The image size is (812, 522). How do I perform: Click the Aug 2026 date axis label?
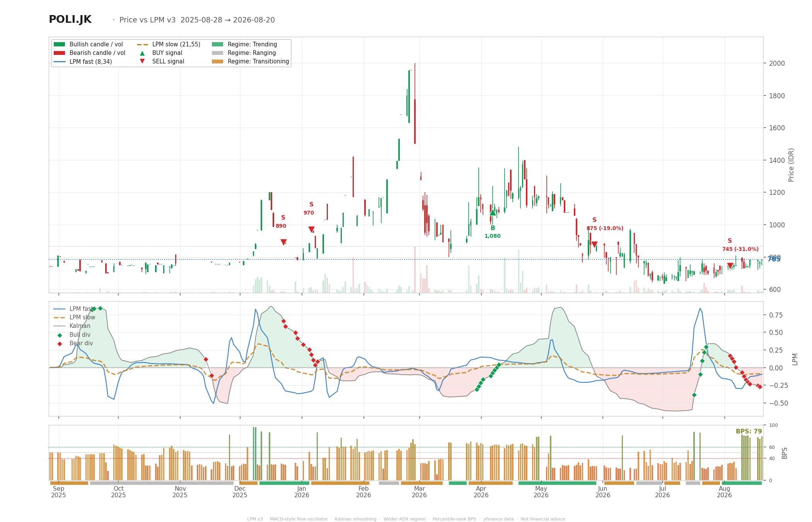tap(724, 492)
